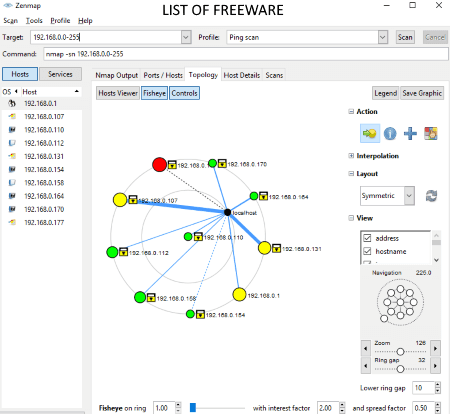Select the blue plus group action icon
450x414 pixels.
(x=410, y=134)
